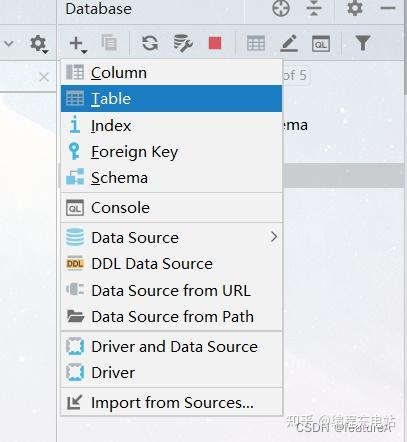Click the Collapse All icon in header
Image resolution: width=407 pixels, height=442 pixels.
[314, 8]
